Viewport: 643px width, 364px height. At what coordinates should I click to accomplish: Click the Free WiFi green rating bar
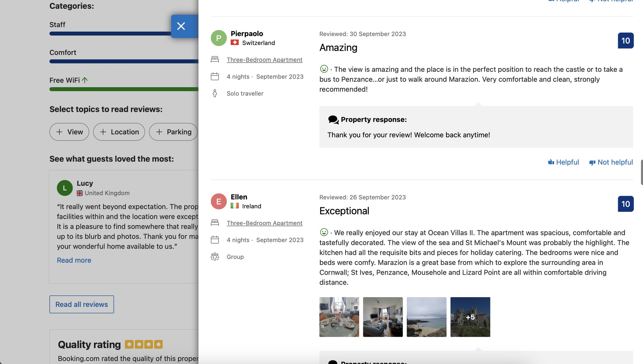(124, 89)
